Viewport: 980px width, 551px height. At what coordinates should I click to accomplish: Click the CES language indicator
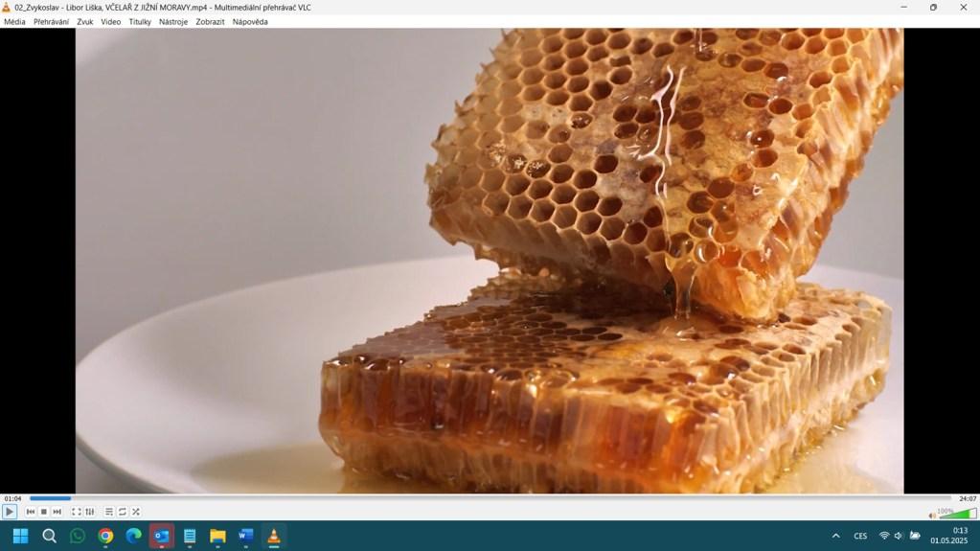pos(860,536)
